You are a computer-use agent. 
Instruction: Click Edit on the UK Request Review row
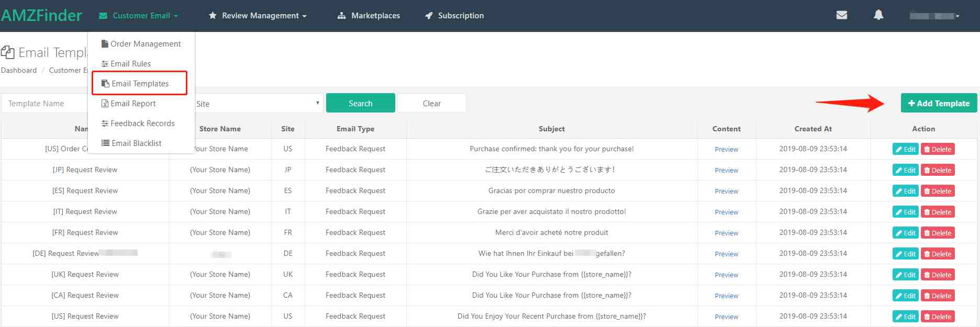(905, 275)
